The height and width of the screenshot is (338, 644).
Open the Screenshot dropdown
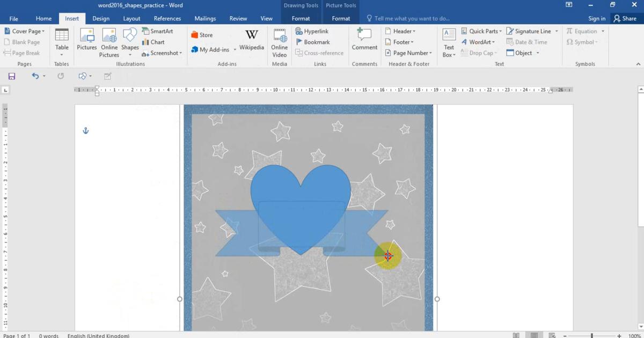coord(180,53)
